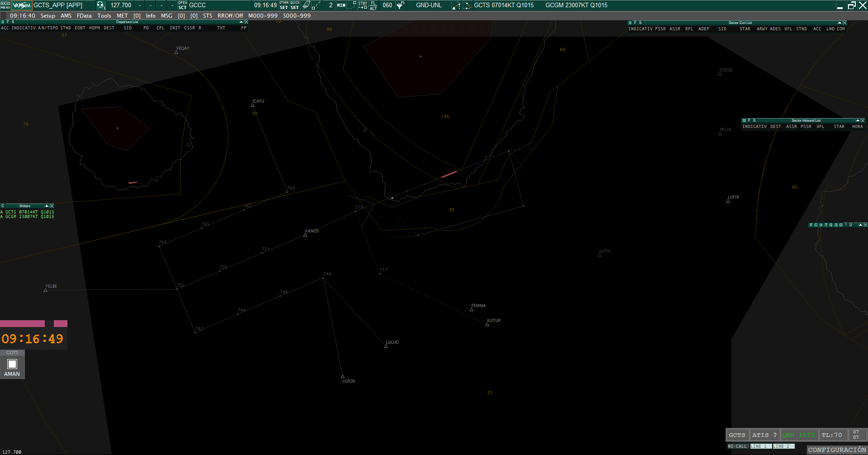Click the primary frequency 127.700 field

pyautogui.click(x=121, y=5)
